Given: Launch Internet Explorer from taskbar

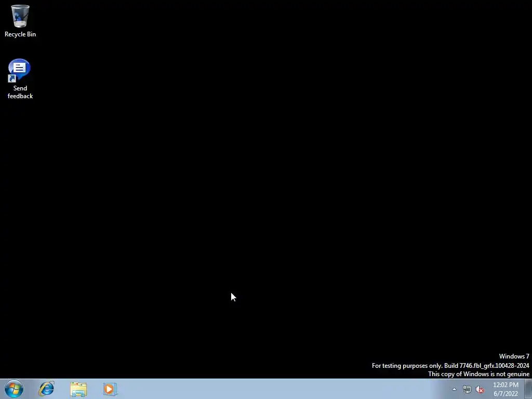Looking at the screenshot, I should pyautogui.click(x=46, y=389).
